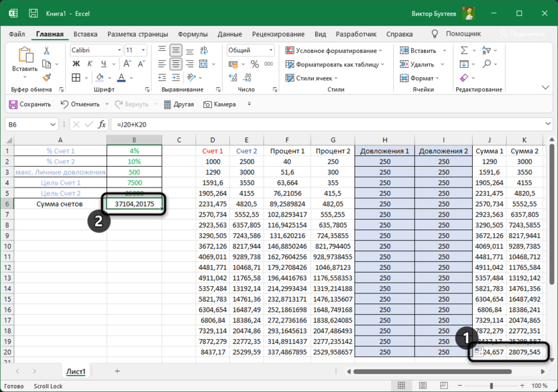Open the Формулы ribbon tab
This screenshot has height=392, width=558.
192,34
